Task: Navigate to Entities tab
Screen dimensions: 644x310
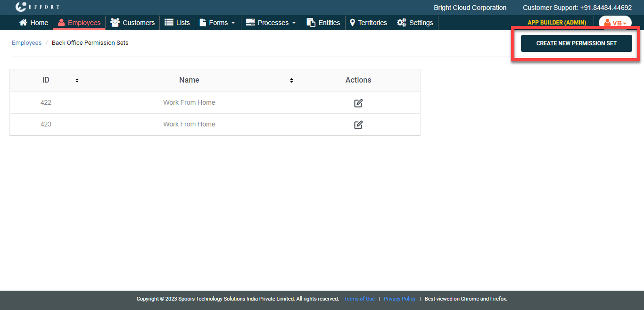Action: tap(323, 23)
